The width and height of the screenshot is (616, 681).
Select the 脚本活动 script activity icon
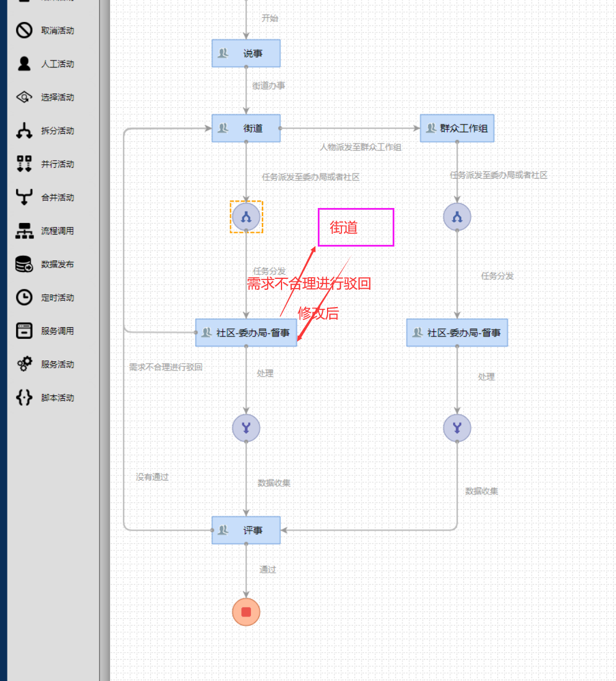[x=24, y=398]
